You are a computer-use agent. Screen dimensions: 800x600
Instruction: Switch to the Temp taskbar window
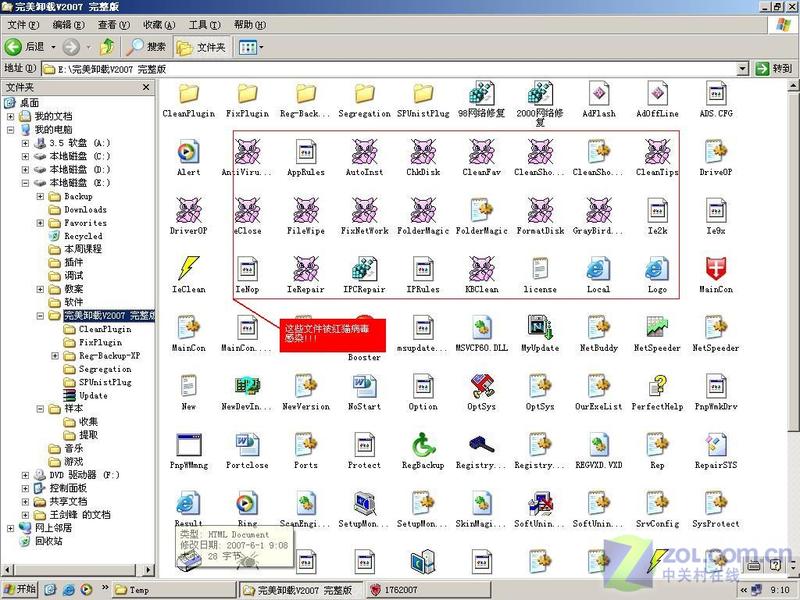pos(173,590)
